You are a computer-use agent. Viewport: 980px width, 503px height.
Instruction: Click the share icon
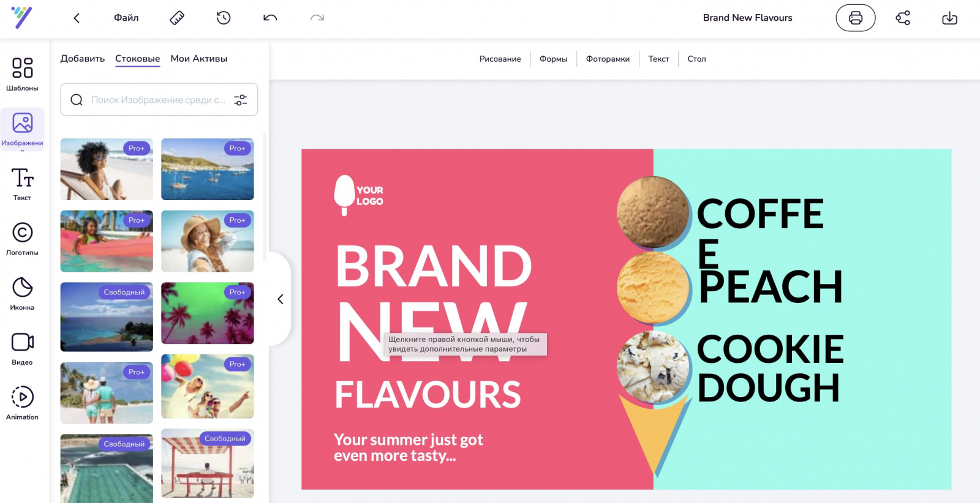coord(903,18)
